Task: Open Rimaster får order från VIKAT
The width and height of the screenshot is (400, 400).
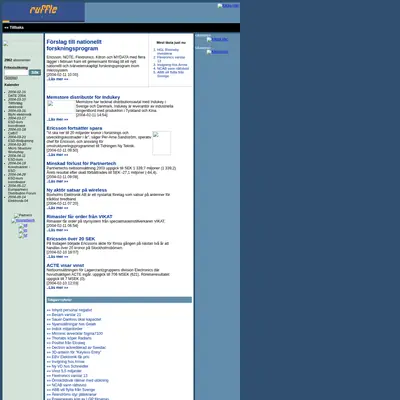Action: (x=79, y=216)
